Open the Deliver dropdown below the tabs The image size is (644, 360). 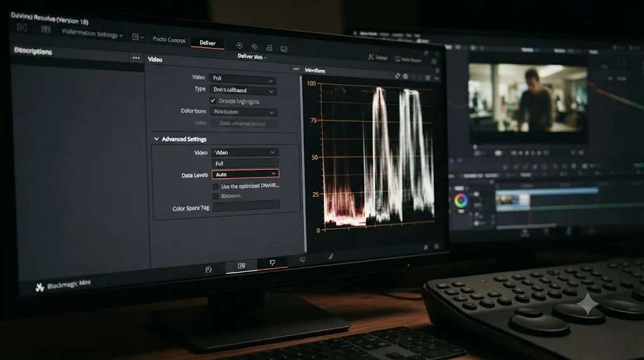[252, 57]
